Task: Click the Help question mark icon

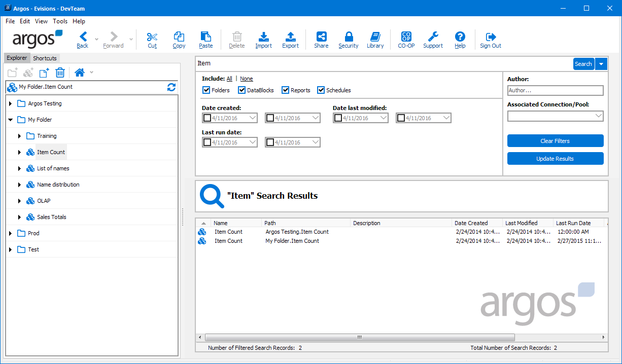Action: pos(460,37)
